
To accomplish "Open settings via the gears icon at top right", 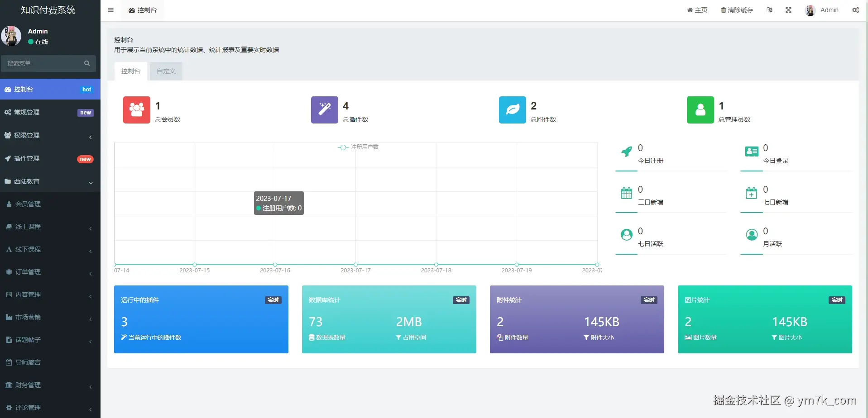I will click(855, 10).
